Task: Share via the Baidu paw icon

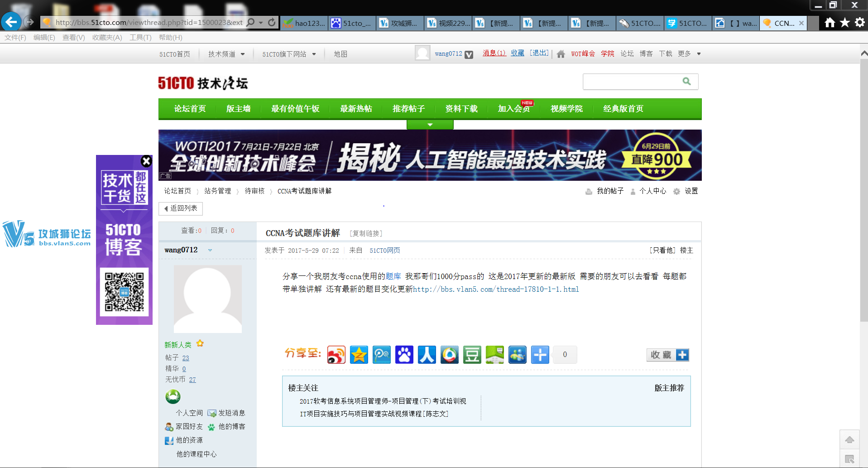Action: click(404, 355)
